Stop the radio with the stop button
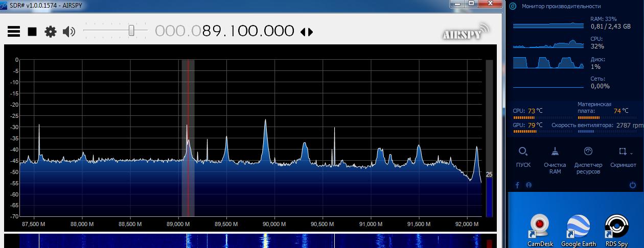 point(32,32)
